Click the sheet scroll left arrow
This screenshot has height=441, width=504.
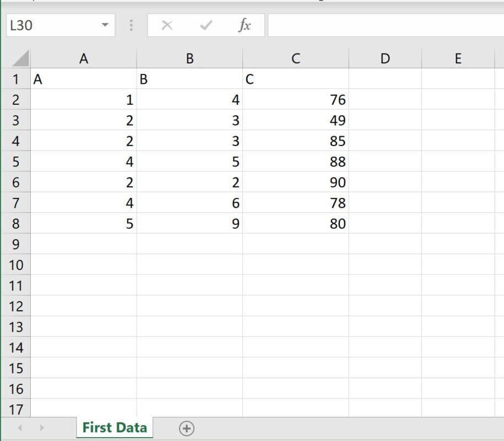[x=20, y=428]
